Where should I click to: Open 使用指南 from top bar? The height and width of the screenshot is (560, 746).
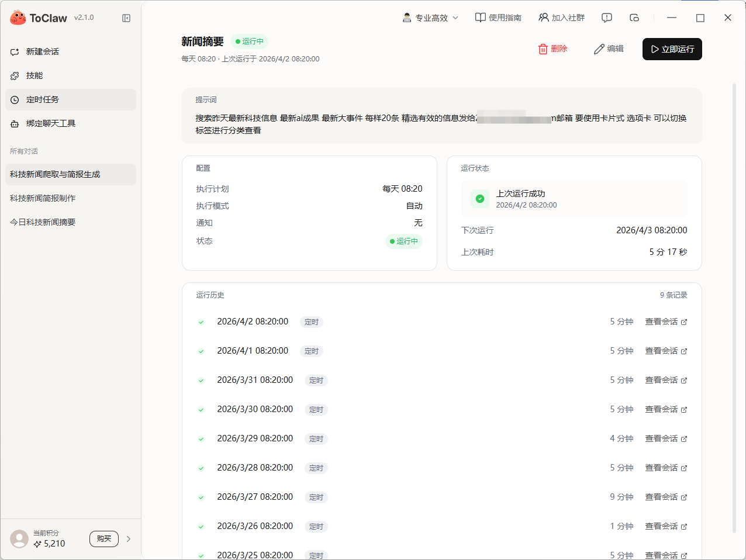[498, 18]
